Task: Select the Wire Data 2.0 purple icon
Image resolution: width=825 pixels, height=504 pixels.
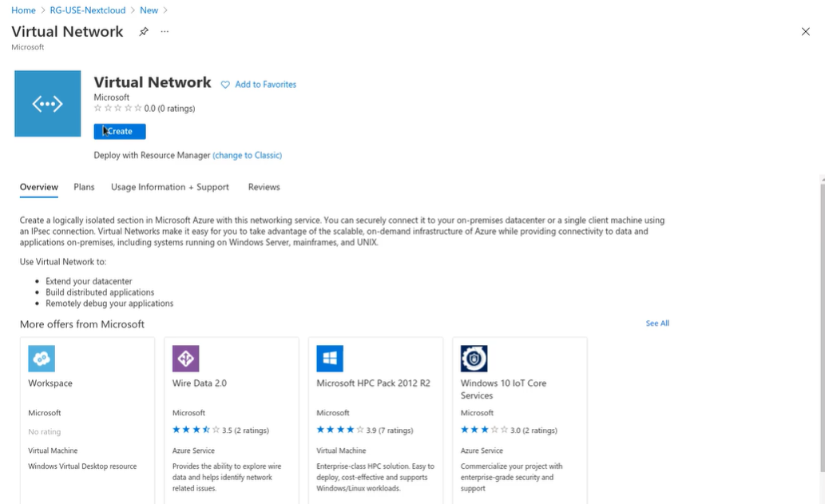Action: 186,359
